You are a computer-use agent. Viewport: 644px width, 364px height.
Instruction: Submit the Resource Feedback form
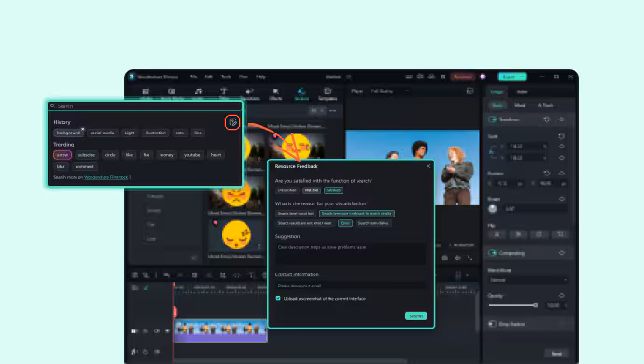coord(415,316)
